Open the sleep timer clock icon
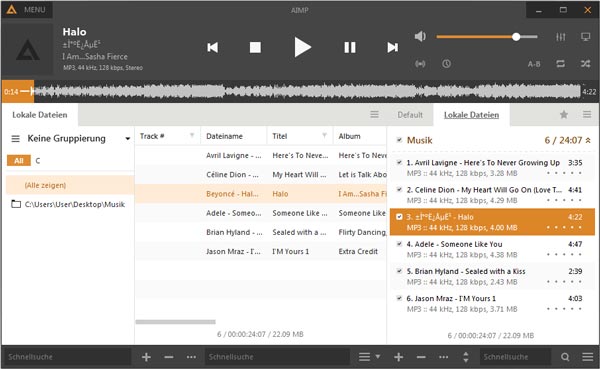This screenshot has height=369, width=600. pyautogui.click(x=446, y=64)
